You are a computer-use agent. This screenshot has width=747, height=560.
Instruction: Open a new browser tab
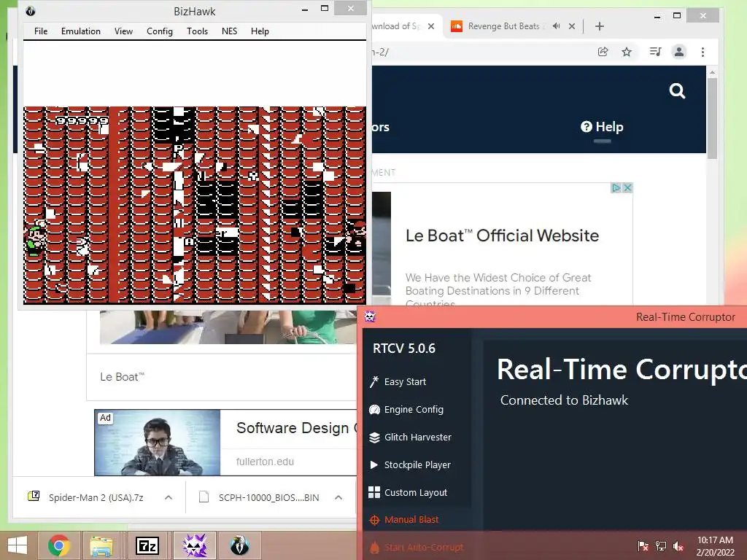[600, 26]
